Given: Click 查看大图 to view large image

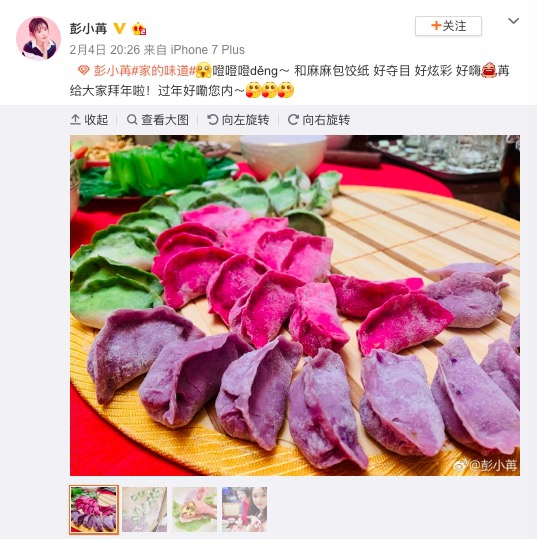Looking at the screenshot, I should 158,120.
